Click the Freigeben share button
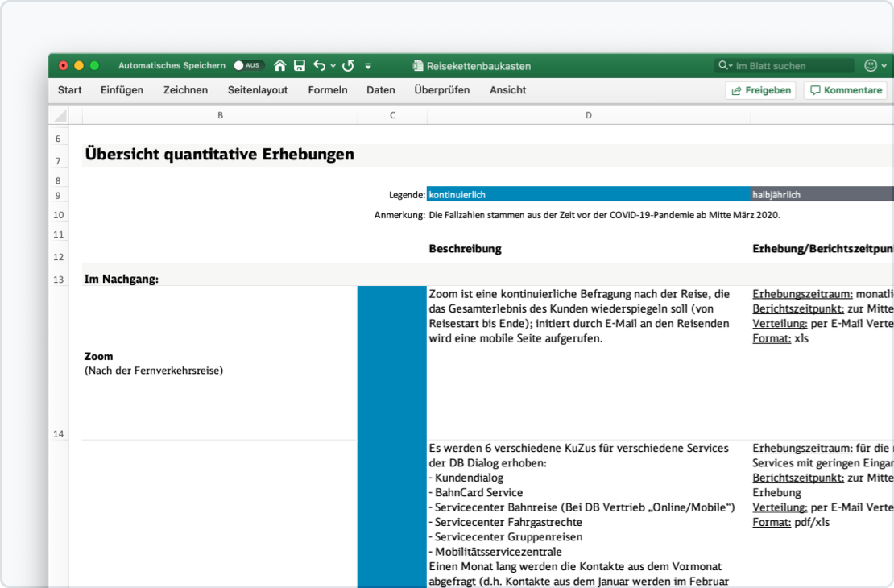Screen dimensions: 894x588 tap(760, 90)
